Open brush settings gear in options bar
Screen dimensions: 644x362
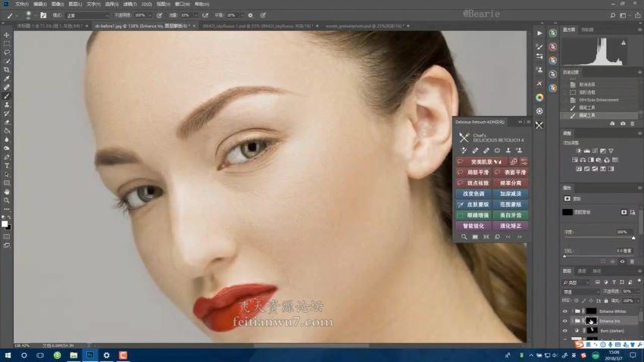pos(251,15)
